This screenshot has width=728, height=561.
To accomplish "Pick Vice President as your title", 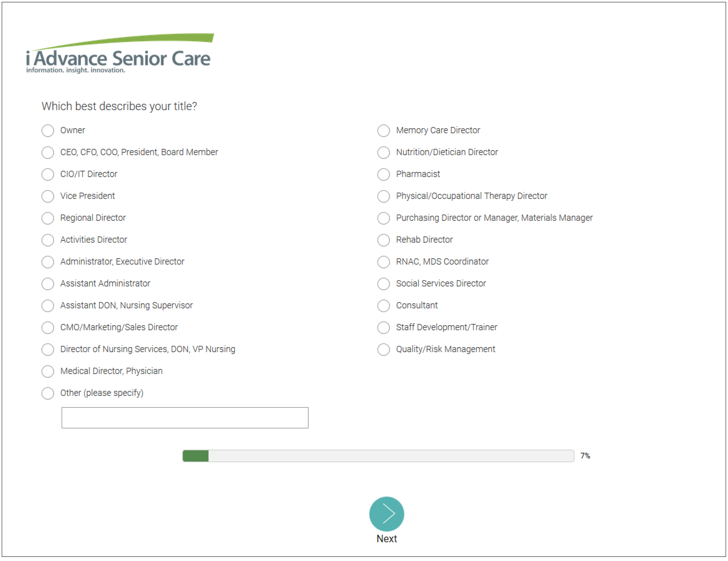I will [48, 196].
